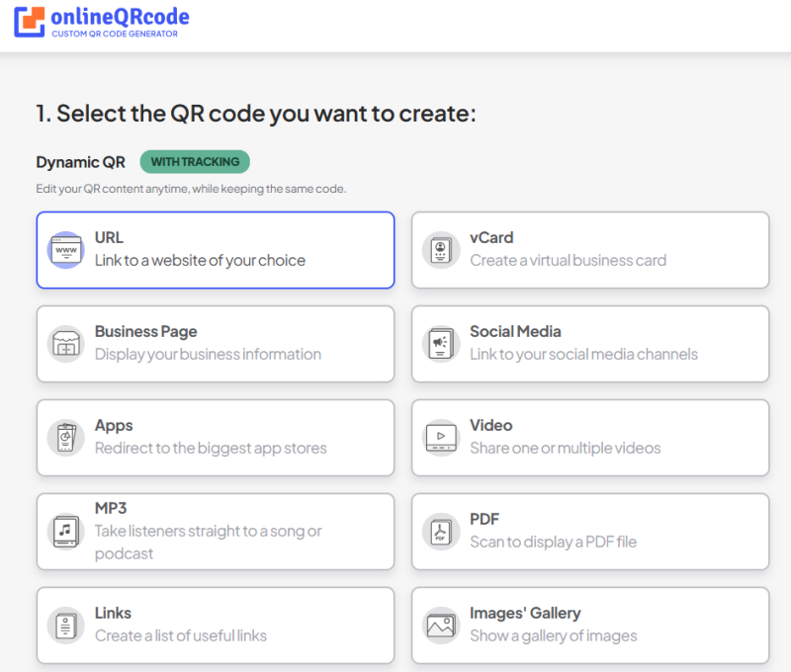Click the WITH TRACKING badge
Screen dimensions: 791x672
coord(194,161)
